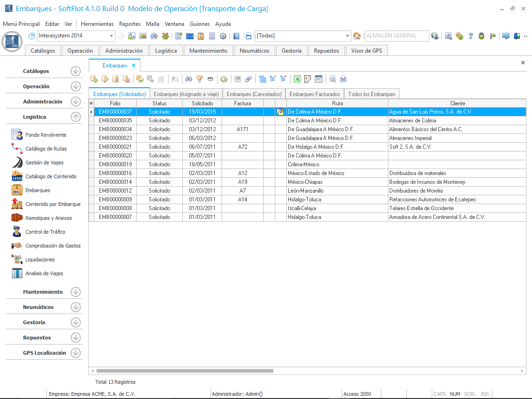Click the printer icon in Embarques toolbar
Image resolution: width=532 pixels, height=399 pixels.
pyautogui.click(x=343, y=79)
